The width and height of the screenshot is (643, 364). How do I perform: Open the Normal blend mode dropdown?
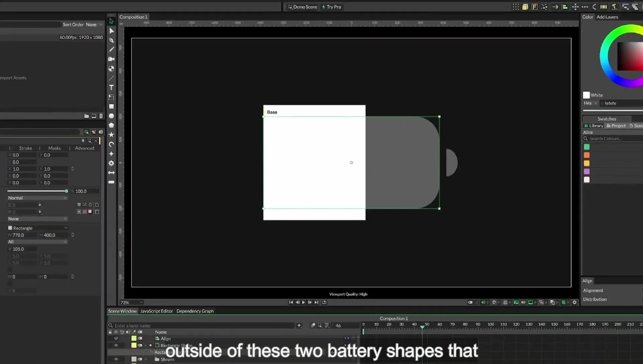[x=38, y=198]
